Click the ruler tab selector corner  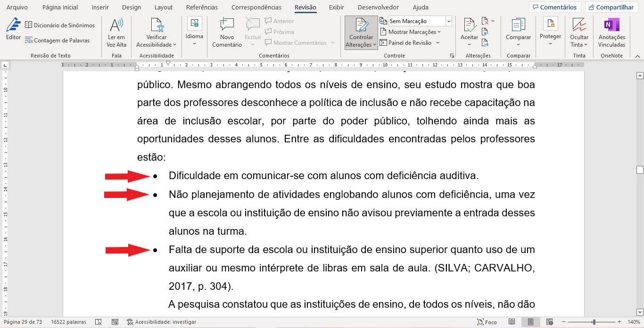pyautogui.click(x=5, y=65)
